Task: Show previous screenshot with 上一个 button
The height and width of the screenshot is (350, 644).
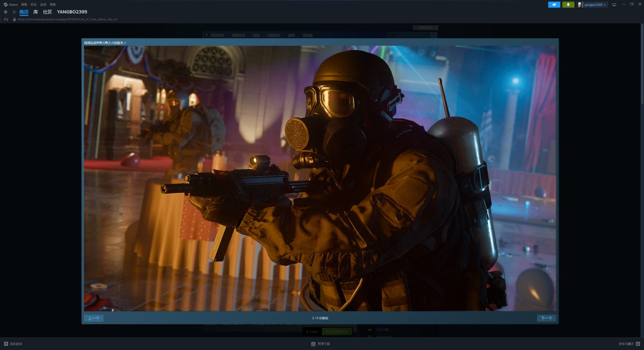Action: pyautogui.click(x=94, y=318)
